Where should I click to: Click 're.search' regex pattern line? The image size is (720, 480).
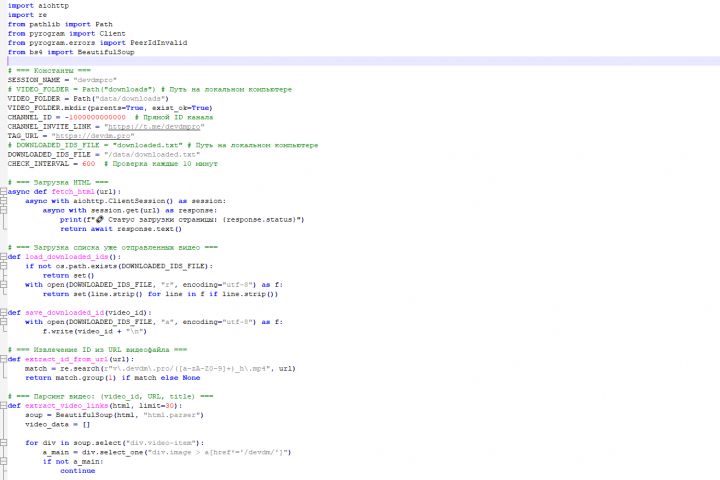pyautogui.click(x=160, y=368)
